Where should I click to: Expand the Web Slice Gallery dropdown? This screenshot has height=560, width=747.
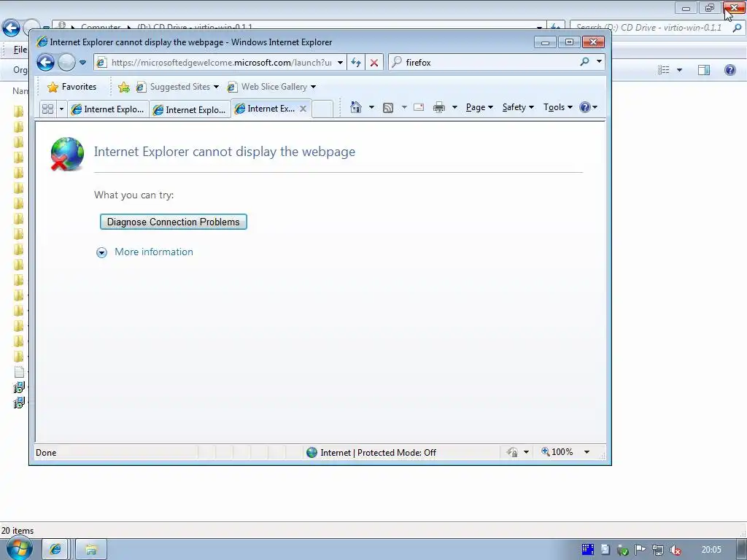(314, 87)
